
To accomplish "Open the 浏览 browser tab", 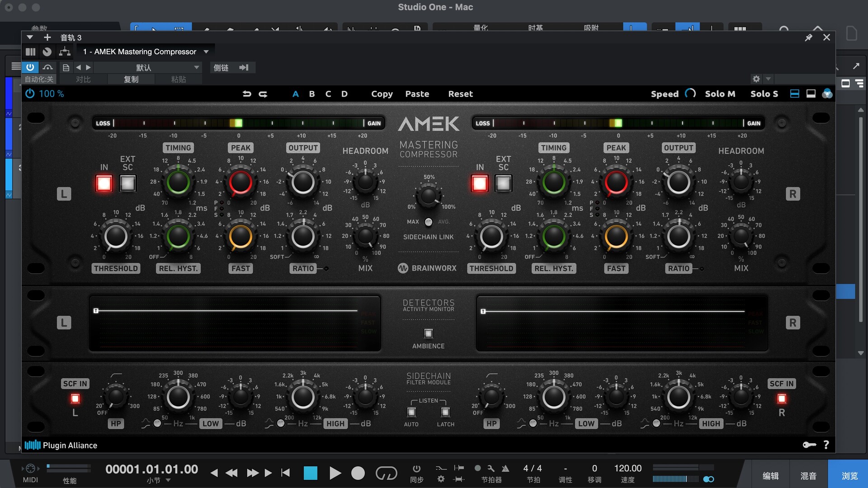I will point(849,476).
